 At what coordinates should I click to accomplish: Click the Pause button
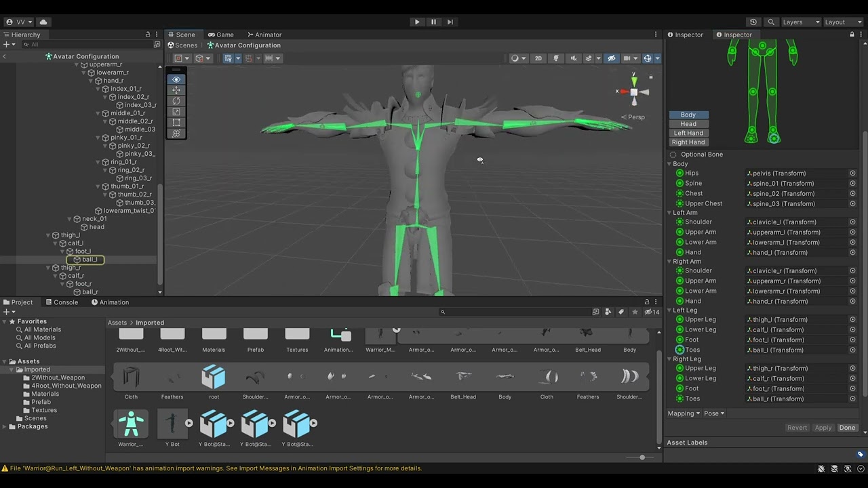[x=433, y=22]
